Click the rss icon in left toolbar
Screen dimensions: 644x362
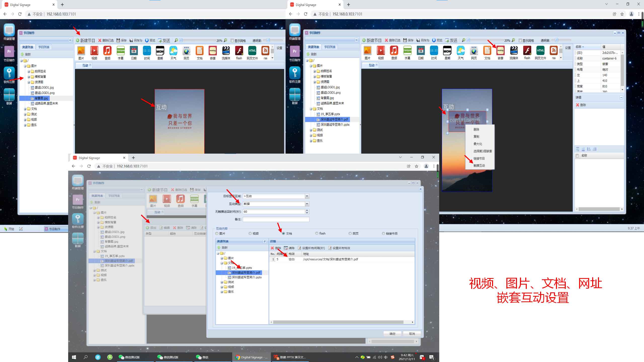[x=265, y=51]
